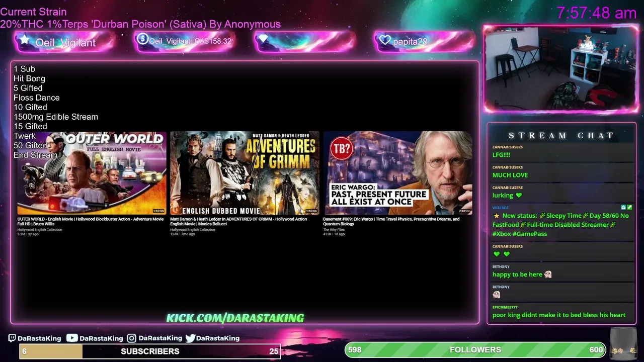Click the '15 Gifted' goal line
The image size is (644, 362).
30,126
